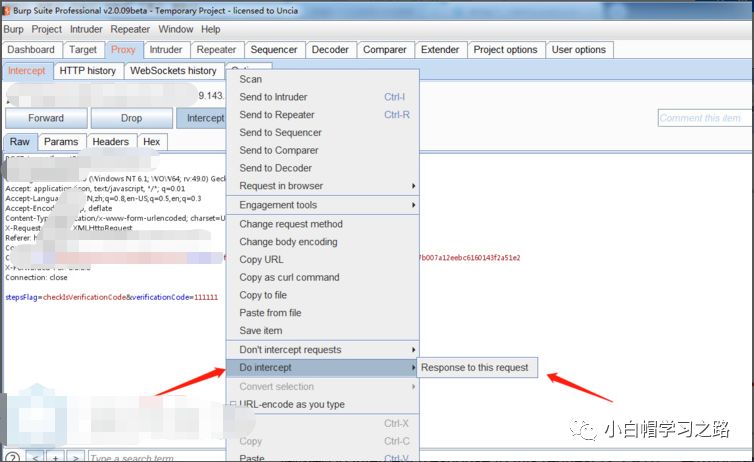Choose Copy to file

coord(323,295)
